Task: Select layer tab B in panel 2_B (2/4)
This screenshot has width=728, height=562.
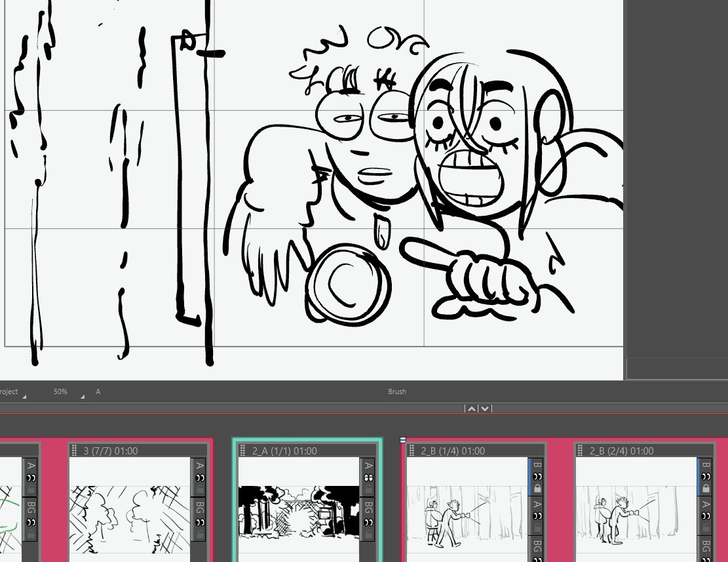Action: click(x=706, y=465)
